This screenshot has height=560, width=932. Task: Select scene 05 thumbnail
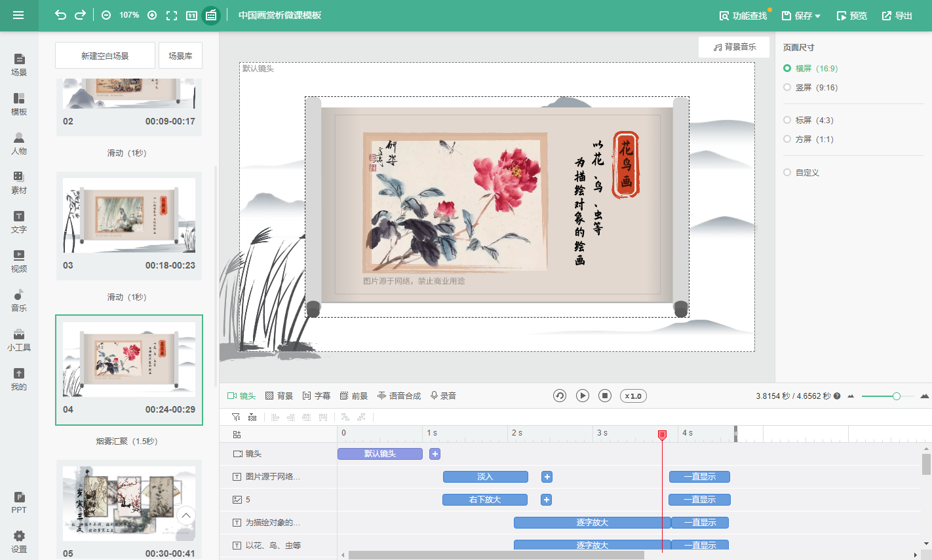tap(129, 504)
